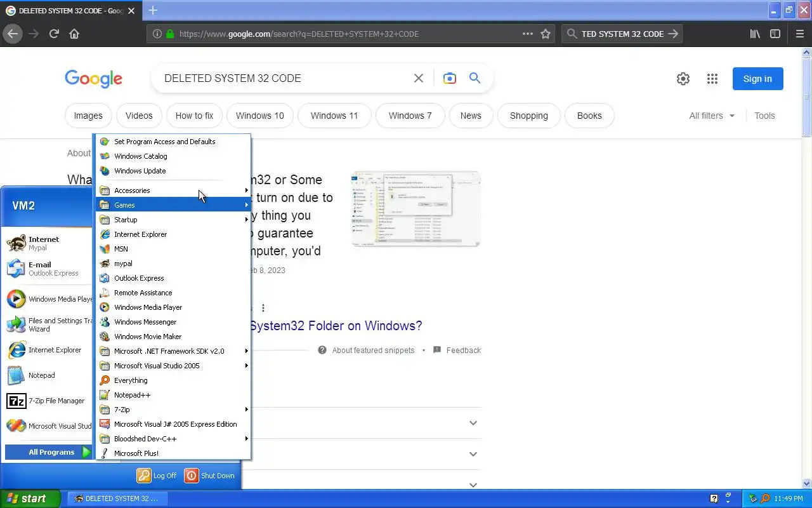Filter results by Videos

click(x=139, y=116)
